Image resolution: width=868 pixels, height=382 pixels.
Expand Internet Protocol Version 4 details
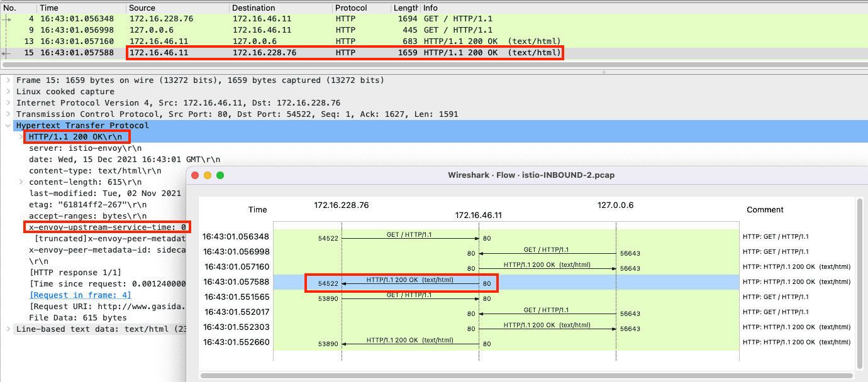(x=8, y=102)
